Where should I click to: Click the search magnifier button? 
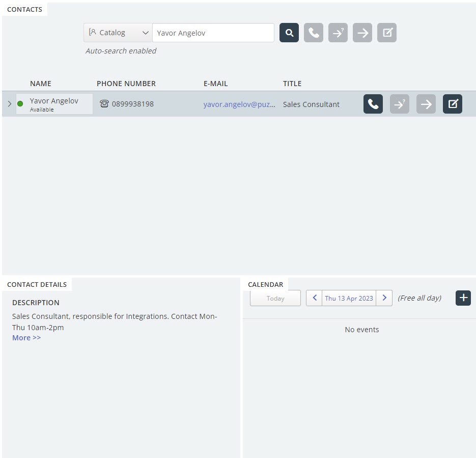pyautogui.click(x=289, y=33)
